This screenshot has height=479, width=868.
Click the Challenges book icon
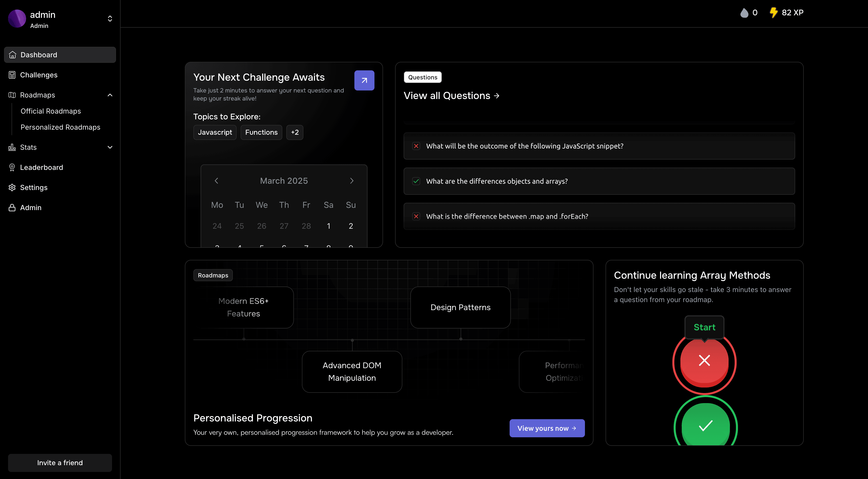[13, 75]
